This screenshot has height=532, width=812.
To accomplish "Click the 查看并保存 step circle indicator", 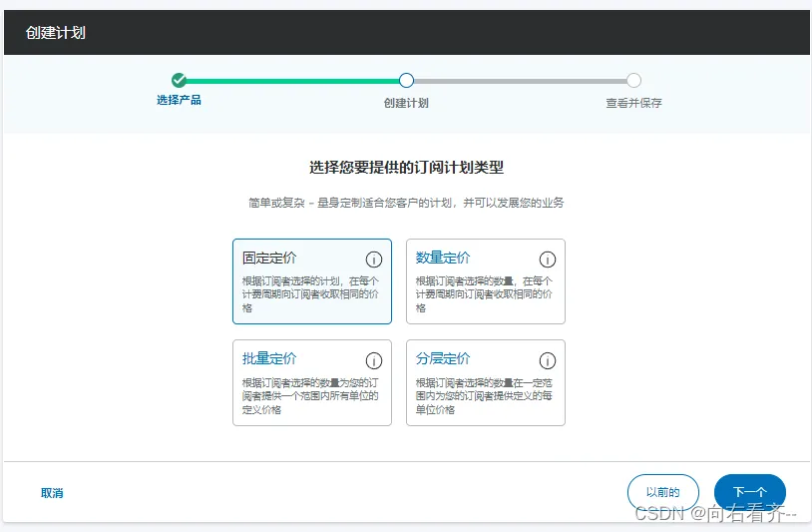I will click(x=633, y=80).
